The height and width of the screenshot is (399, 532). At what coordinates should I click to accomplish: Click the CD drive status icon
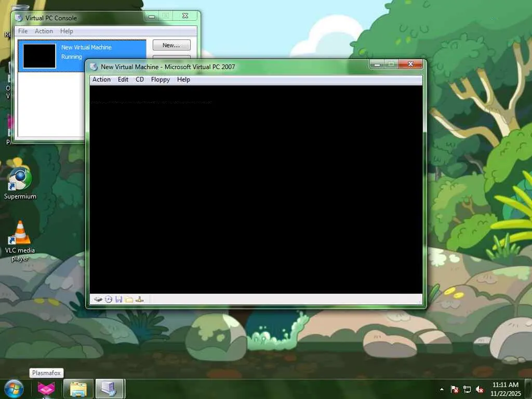coord(109,299)
